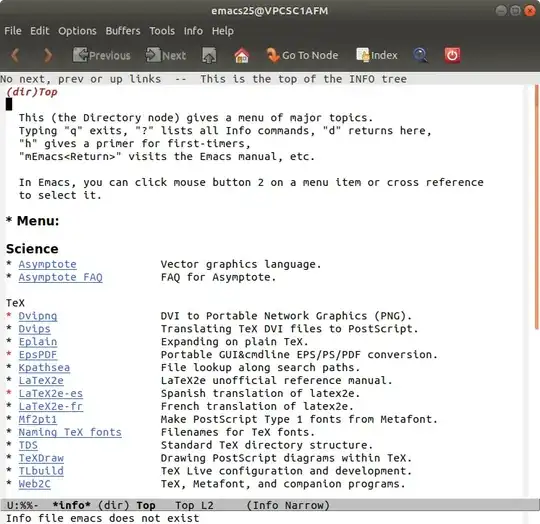Go forward in history with right arrow
Viewport: 540px width, 524px height.
(48, 55)
